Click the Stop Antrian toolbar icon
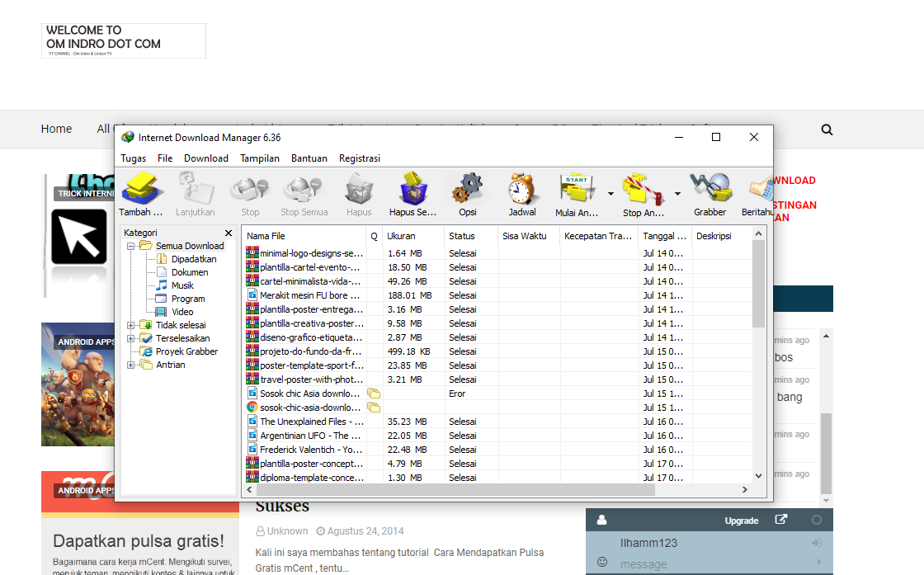The width and height of the screenshot is (924, 575). 643,195
